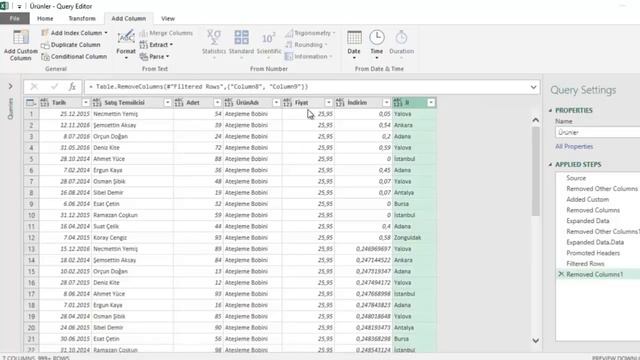Image resolution: width=640 pixels, height=360 pixels.
Task: Click the Date icon
Action: 354,38
